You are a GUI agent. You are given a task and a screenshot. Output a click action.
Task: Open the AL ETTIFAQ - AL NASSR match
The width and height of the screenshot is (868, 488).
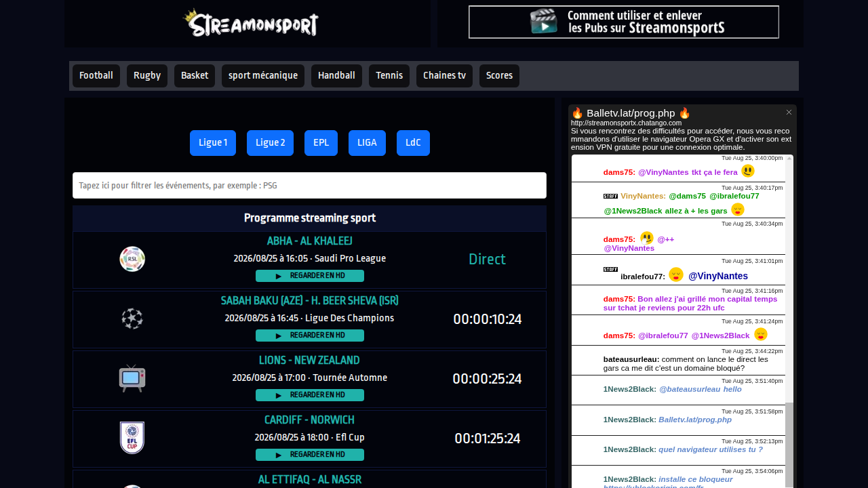[309, 480]
